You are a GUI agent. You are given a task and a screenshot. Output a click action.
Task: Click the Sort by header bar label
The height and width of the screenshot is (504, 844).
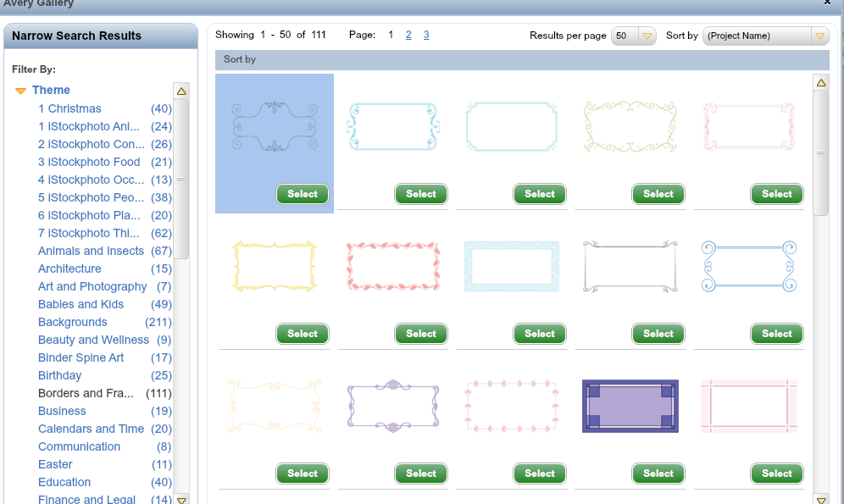[x=240, y=59]
